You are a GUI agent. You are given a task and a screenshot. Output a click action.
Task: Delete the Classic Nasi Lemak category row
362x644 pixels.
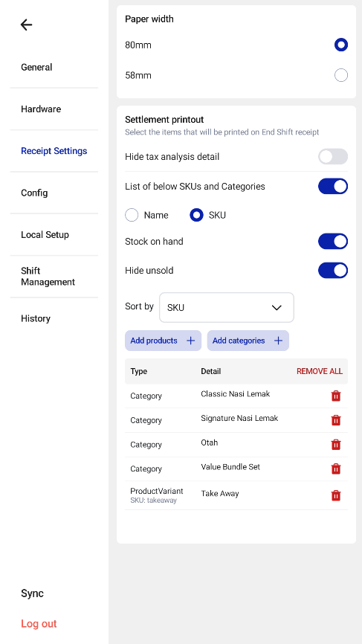coord(336,396)
